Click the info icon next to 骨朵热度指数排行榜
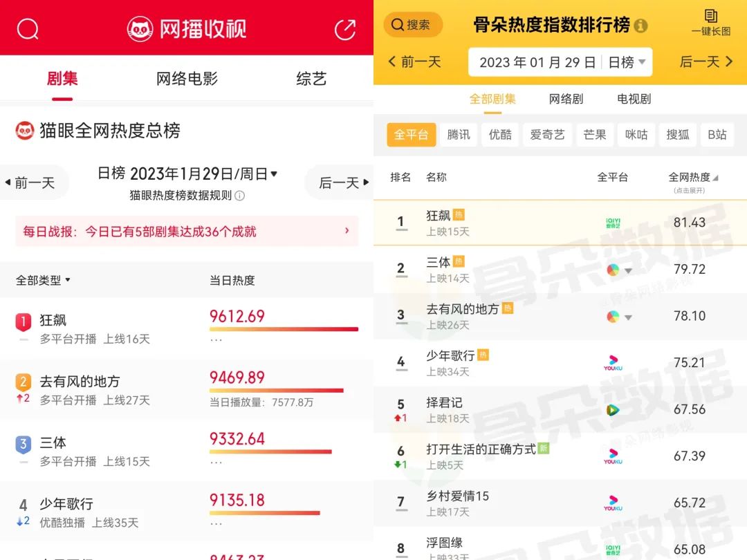 click(641, 26)
